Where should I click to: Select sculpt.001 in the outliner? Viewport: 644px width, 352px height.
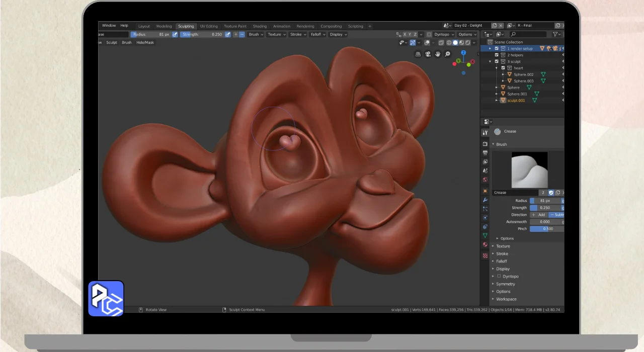click(x=516, y=101)
